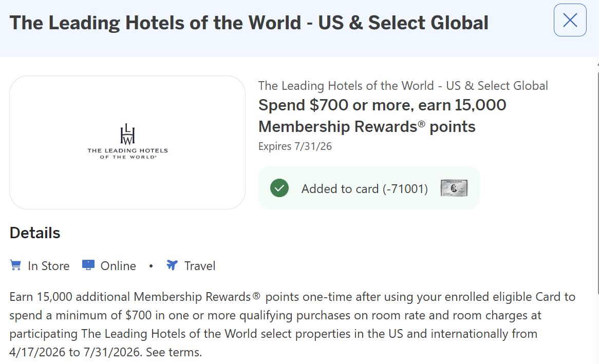Select the Added to card (-71001) status
Screen dimensions: 599x364
point(364,189)
